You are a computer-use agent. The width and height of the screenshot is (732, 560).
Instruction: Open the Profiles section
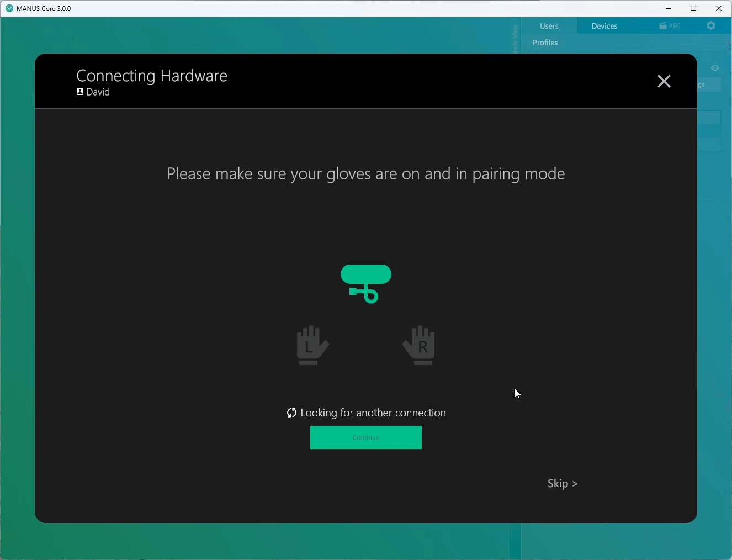click(x=545, y=43)
